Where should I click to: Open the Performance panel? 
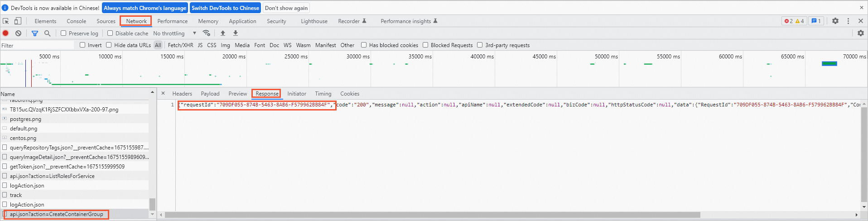[x=172, y=21]
